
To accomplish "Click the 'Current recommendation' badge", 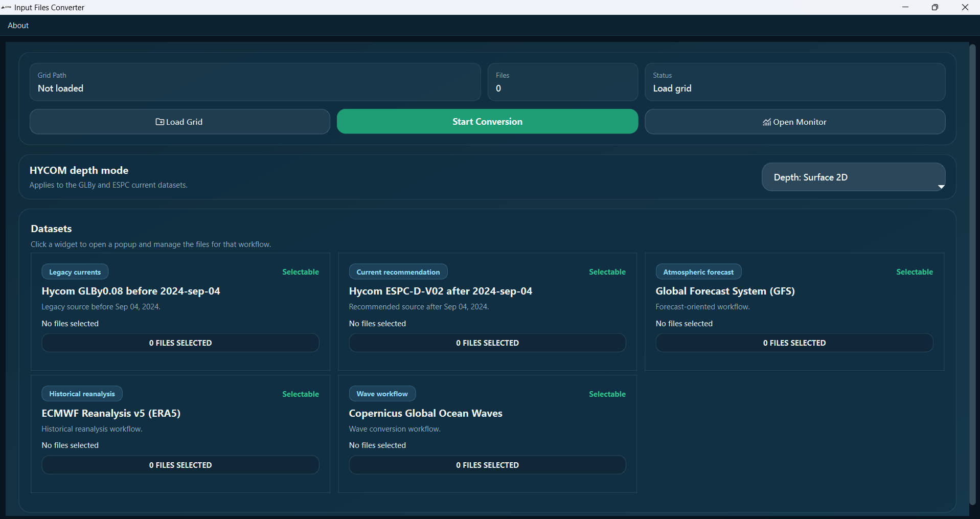I will pos(398,272).
